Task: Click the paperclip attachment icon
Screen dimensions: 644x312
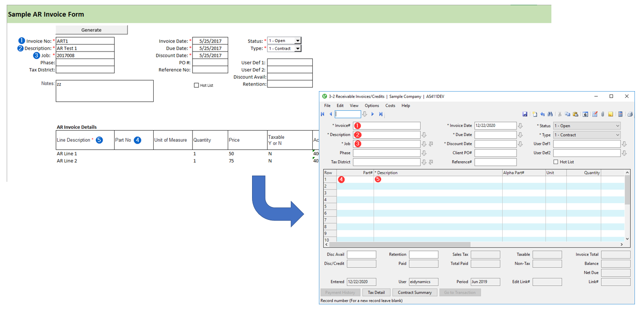Action: point(602,114)
